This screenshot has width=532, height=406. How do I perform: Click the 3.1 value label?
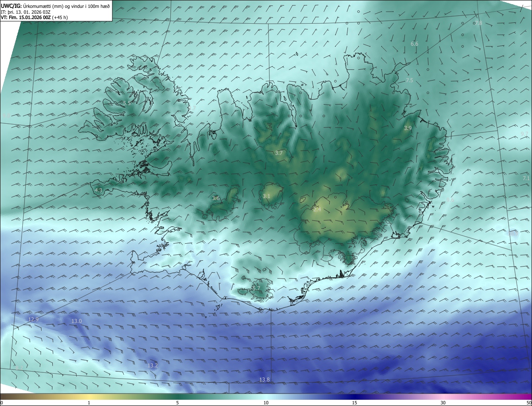click(x=266, y=196)
